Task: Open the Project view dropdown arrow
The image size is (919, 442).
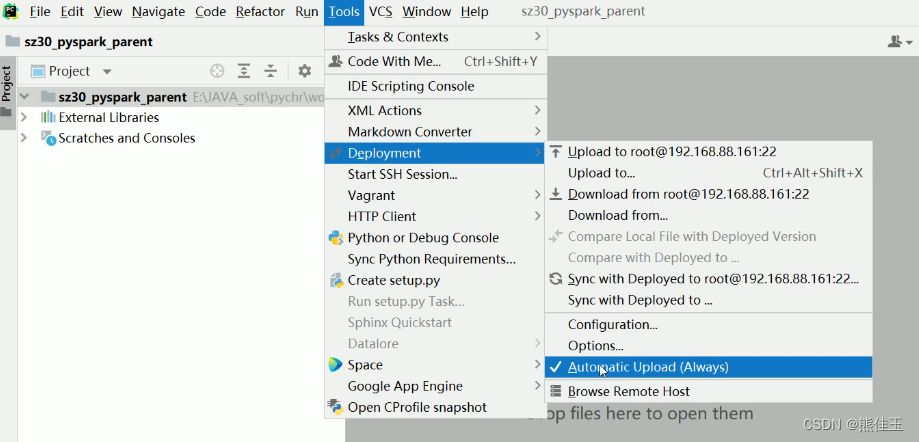Action: (x=107, y=72)
